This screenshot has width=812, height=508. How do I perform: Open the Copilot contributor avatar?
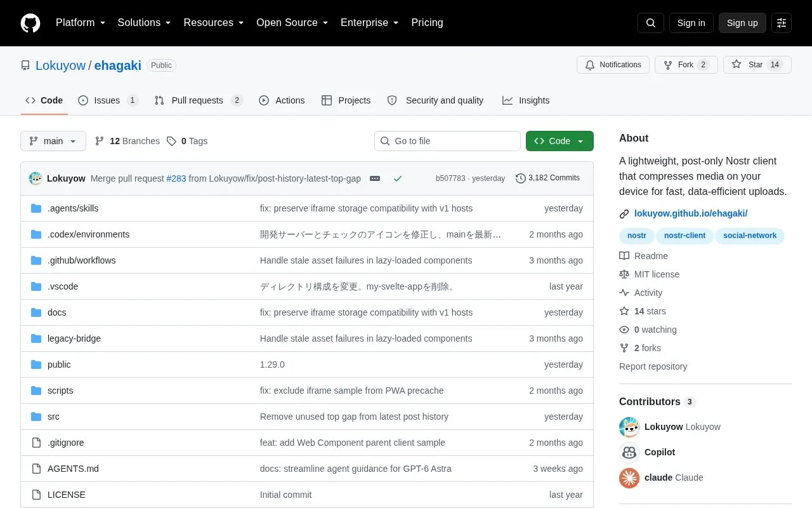coord(629,452)
